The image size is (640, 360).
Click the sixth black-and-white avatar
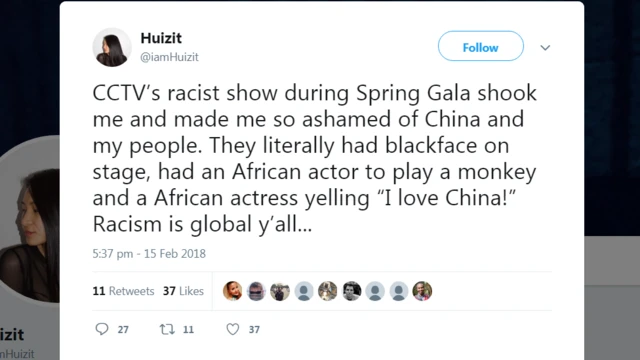point(351,291)
